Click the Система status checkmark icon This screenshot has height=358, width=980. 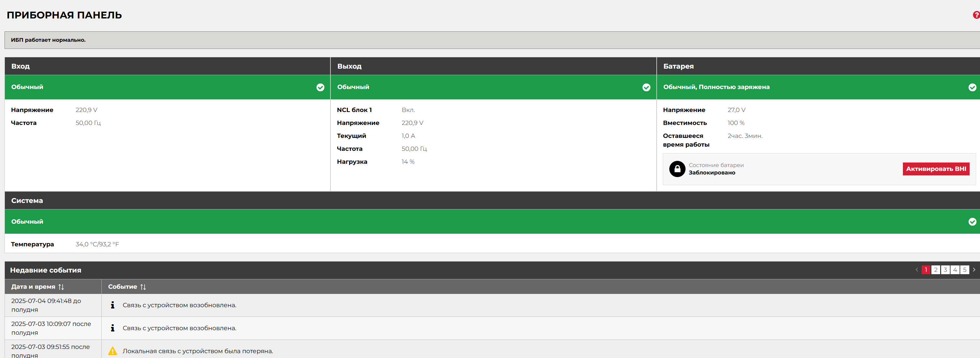972,221
